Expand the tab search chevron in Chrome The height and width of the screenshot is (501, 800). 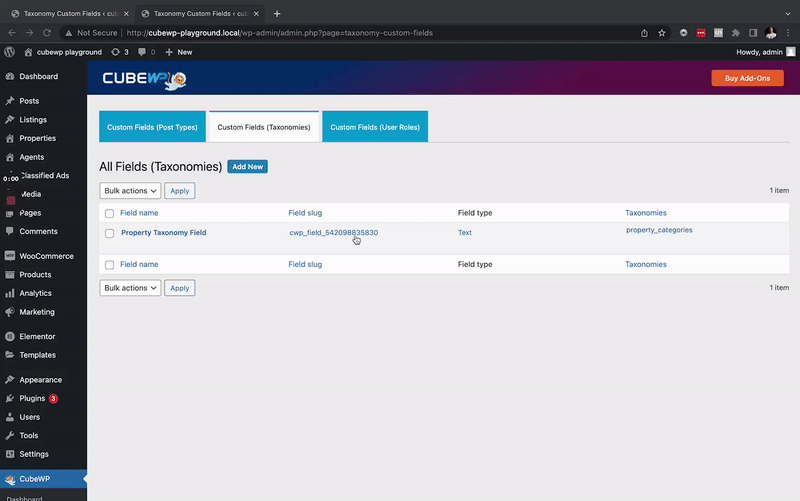(x=788, y=14)
